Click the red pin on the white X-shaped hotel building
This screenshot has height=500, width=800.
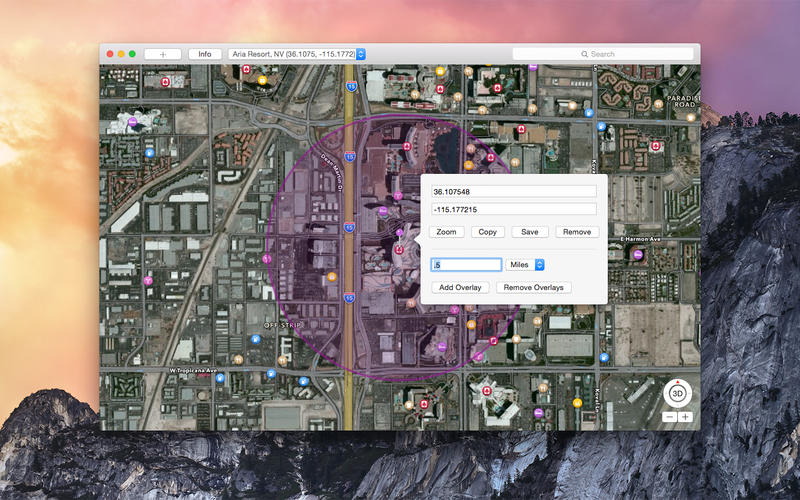[x=487, y=391]
